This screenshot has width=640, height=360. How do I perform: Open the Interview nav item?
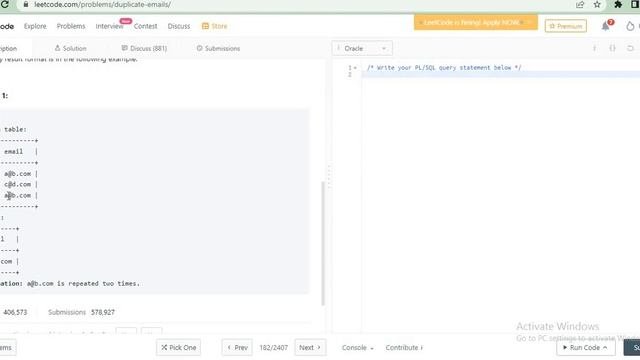click(109, 26)
